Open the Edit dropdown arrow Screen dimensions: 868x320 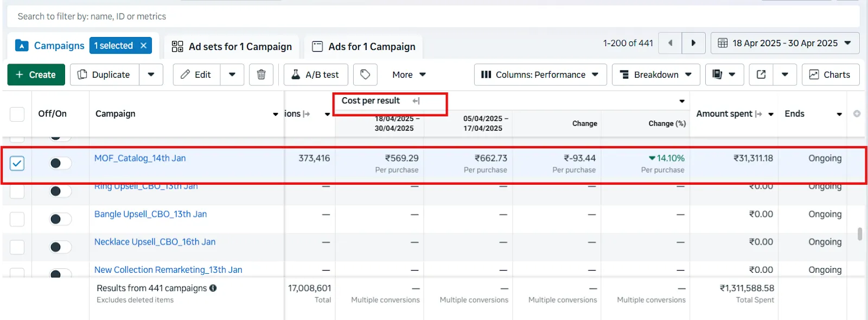tap(232, 74)
